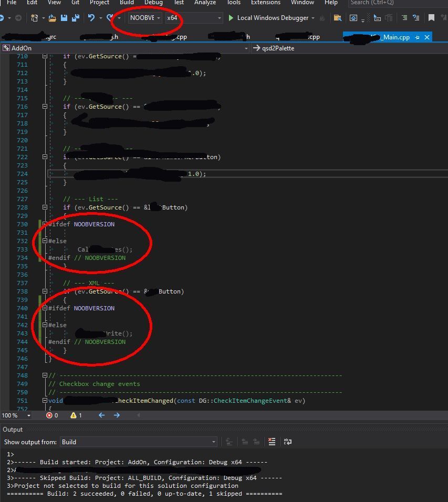Expand the Local Windows Debugger dropdown arrow

[x=313, y=18]
